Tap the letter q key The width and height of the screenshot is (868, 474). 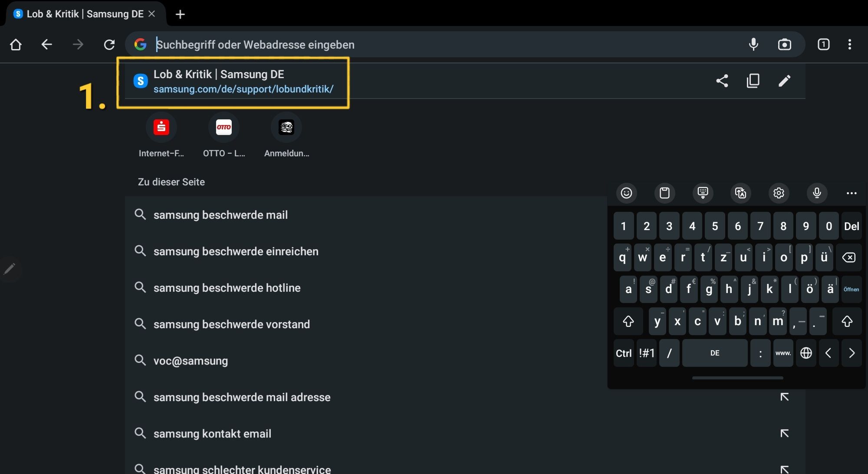pos(622,257)
